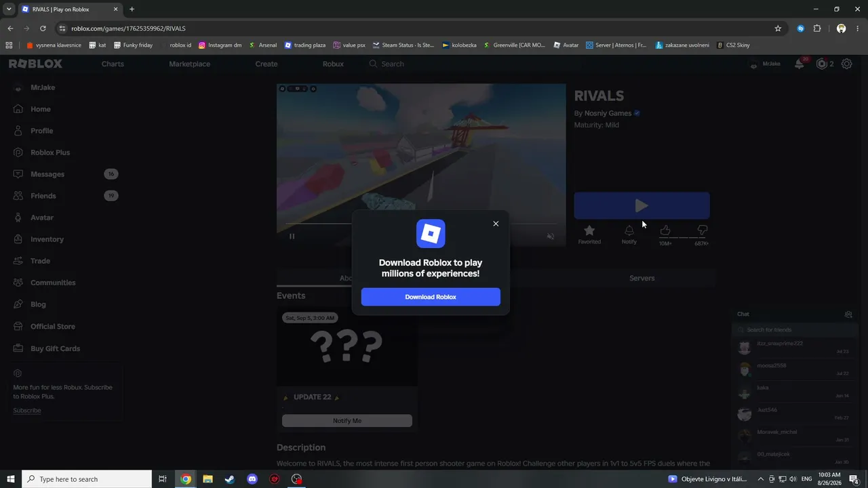Open the Windows Start menu
Screen dimensions: 868x488
point(11,479)
